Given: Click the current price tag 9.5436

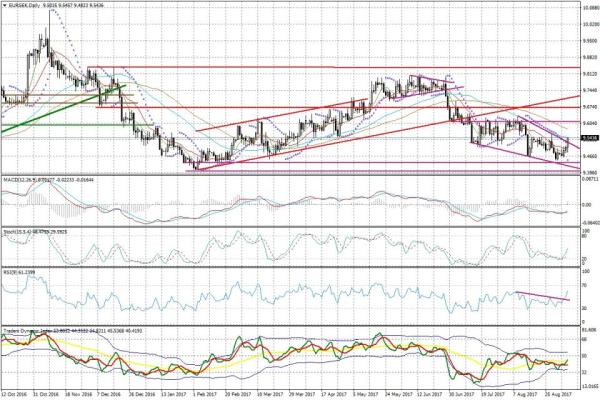Looking at the screenshot, I should (589, 137).
